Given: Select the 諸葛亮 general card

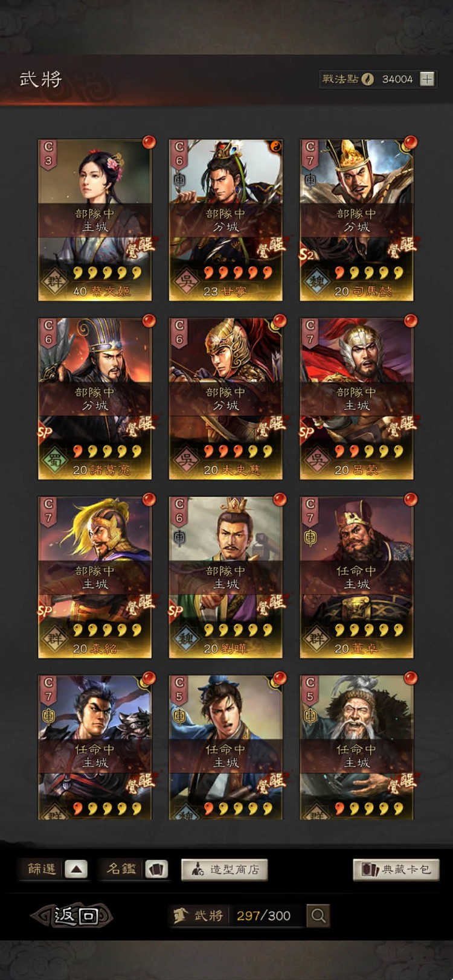Looking at the screenshot, I should [x=95, y=399].
